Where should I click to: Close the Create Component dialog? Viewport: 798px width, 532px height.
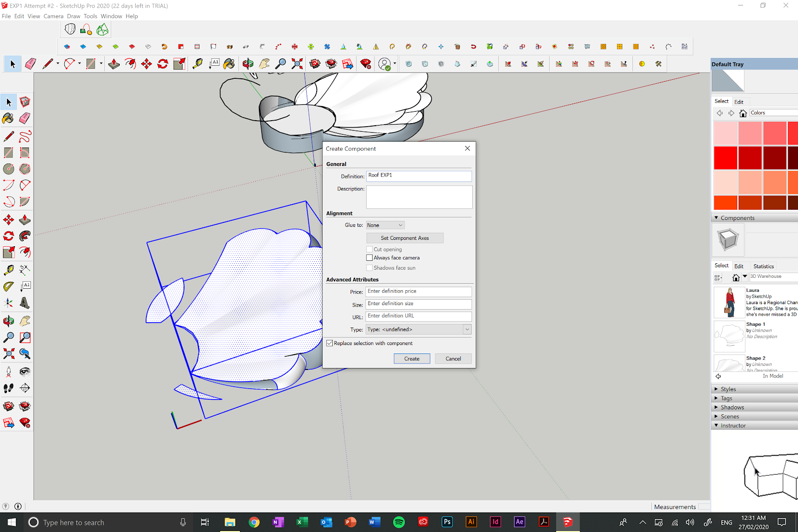click(x=467, y=149)
